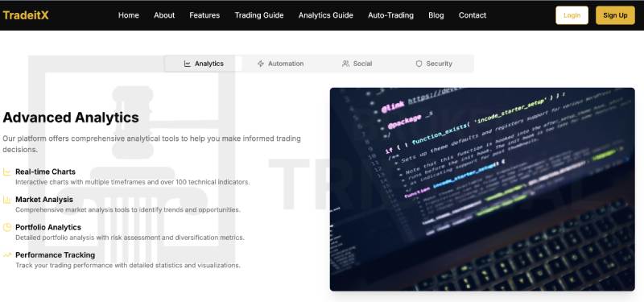Open the Analytics Guide page

click(326, 15)
